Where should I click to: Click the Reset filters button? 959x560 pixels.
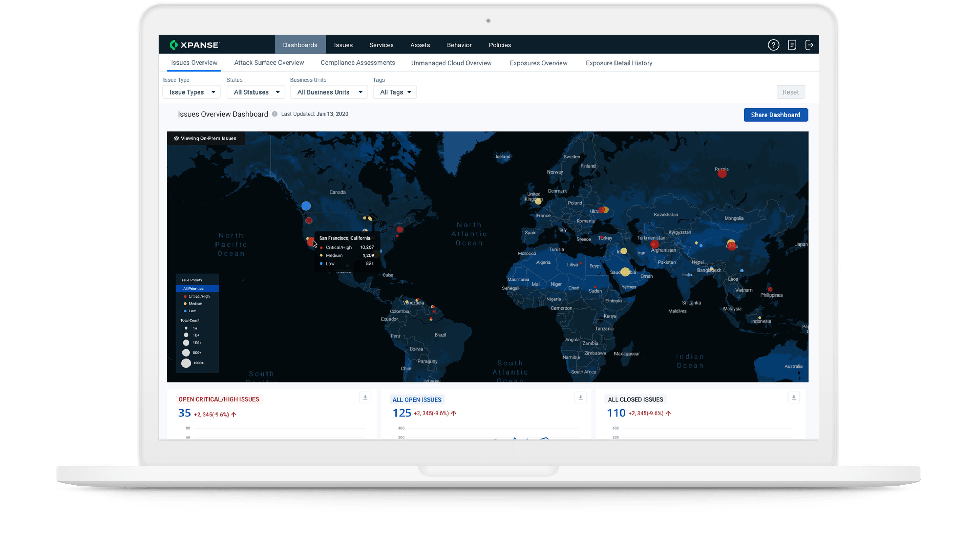[x=791, y=92]
